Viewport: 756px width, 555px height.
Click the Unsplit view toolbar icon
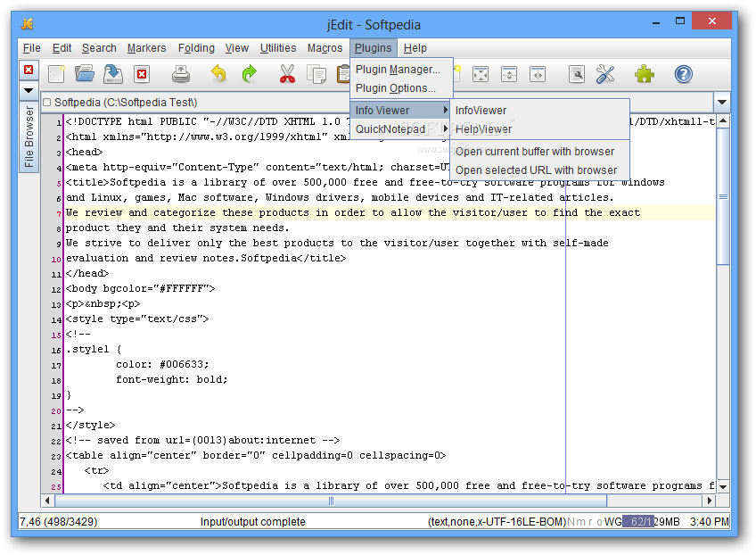[x=481, y=74]
